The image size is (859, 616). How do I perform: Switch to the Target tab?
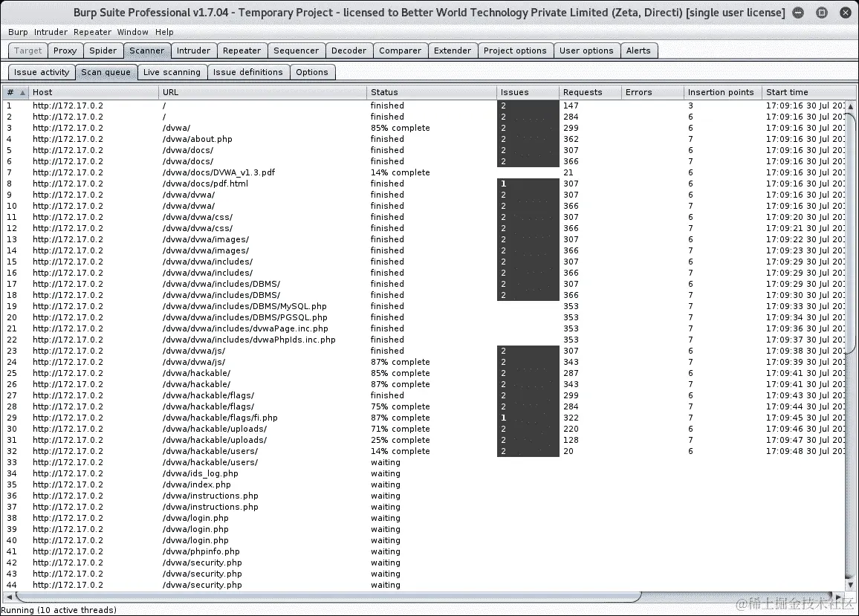point(28,51)
